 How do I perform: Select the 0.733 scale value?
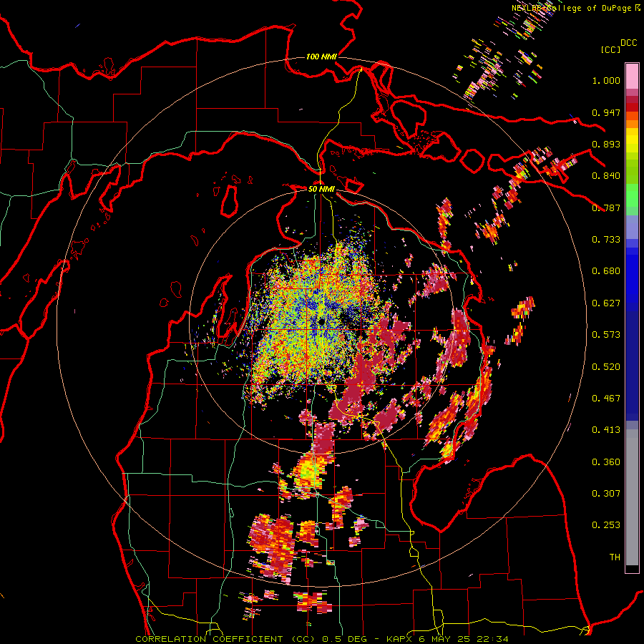click(x=606, y=240)
